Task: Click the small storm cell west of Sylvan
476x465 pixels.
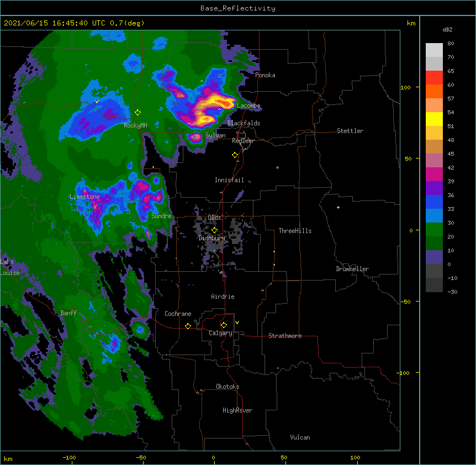Action: 194,138
